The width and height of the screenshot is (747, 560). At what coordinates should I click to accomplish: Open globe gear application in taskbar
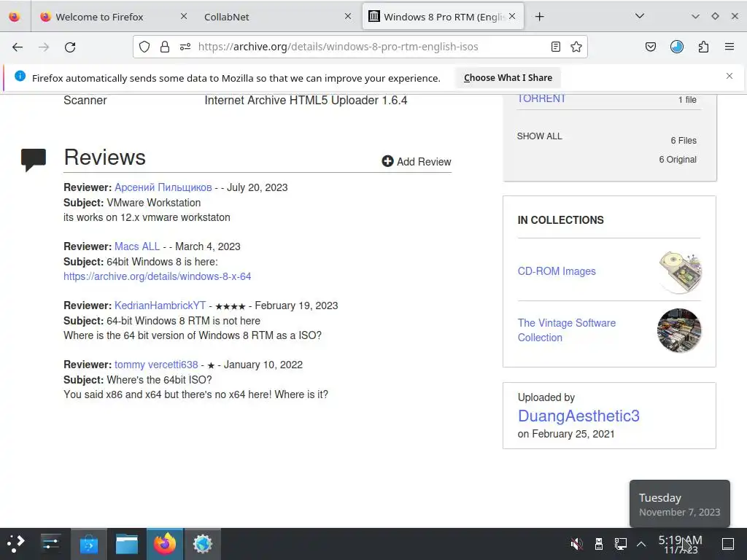(203, 544)
